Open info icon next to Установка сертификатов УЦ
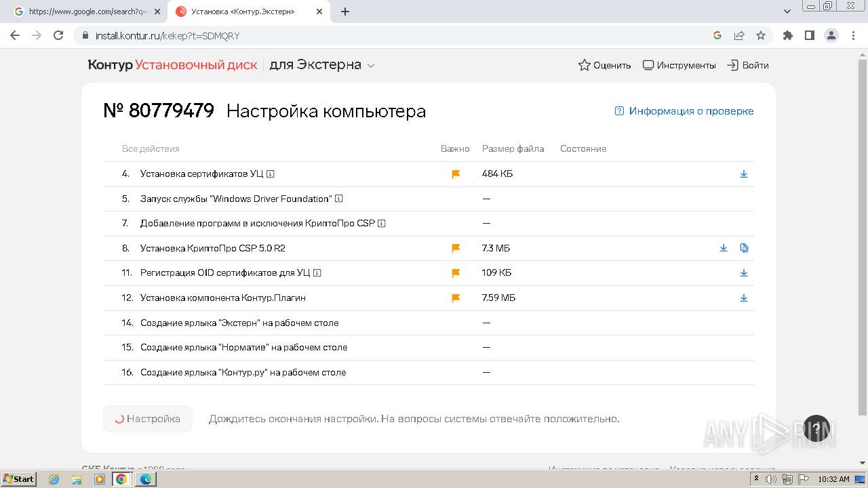This screenshot has width=868, height=488. (271, 174)
